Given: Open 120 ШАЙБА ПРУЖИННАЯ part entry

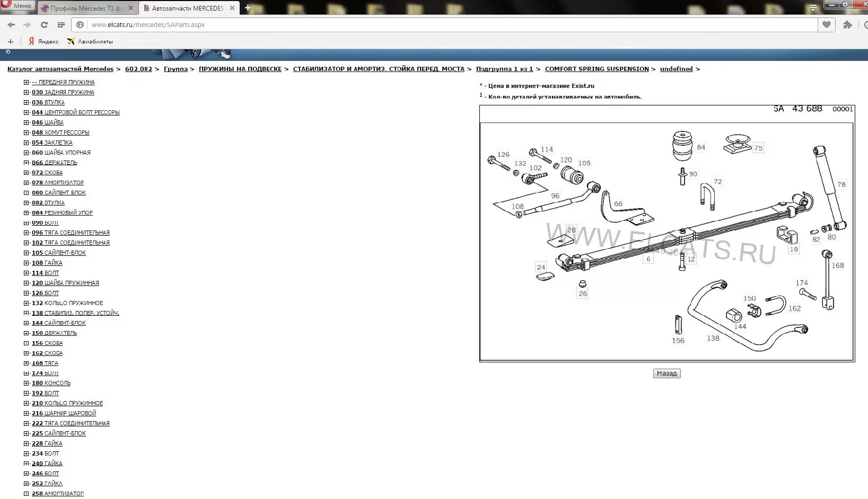Looking at the screenshot, I should coord(65,283).
